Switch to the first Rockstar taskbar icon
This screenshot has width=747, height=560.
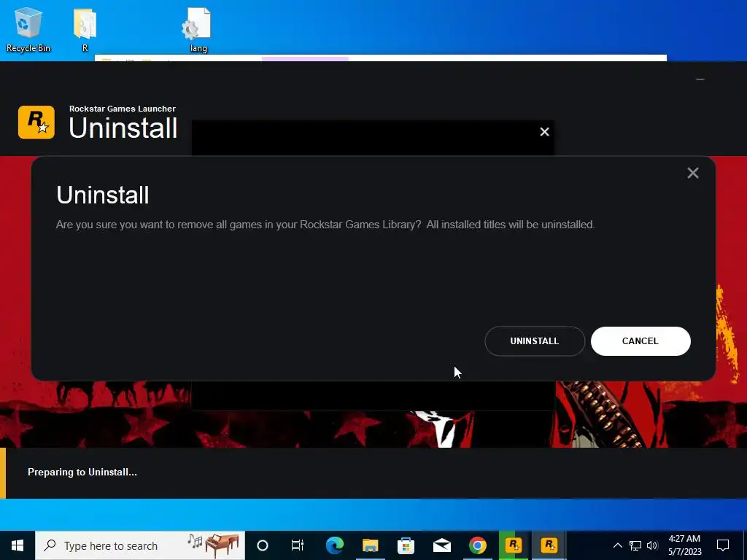pyautogui.click(x=514, y=545)
